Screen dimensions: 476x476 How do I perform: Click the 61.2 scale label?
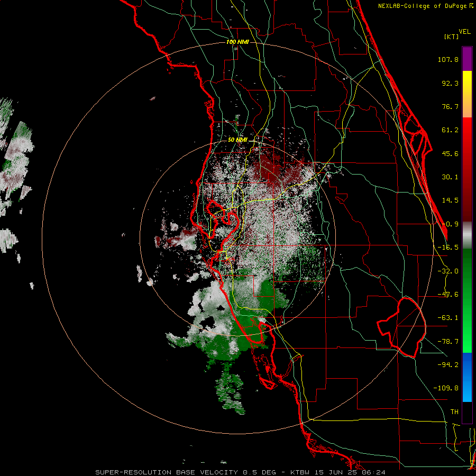coord(450,130)
